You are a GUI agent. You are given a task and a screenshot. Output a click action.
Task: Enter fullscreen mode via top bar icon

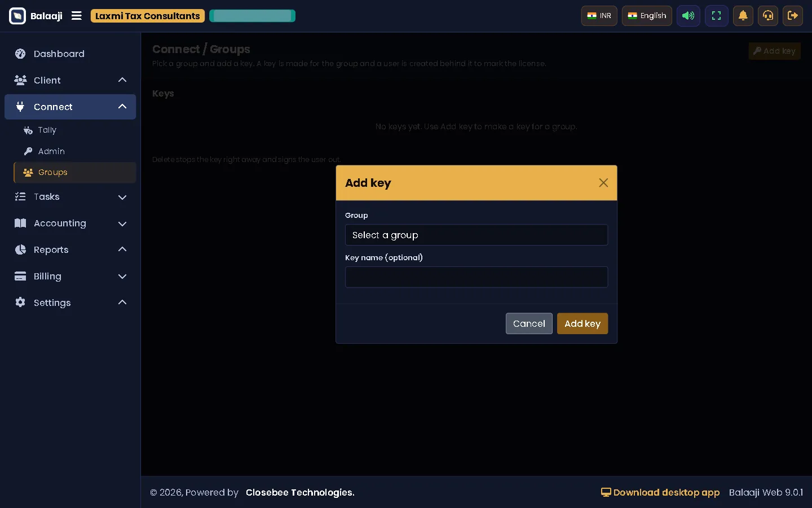click(x=717, y=16)
